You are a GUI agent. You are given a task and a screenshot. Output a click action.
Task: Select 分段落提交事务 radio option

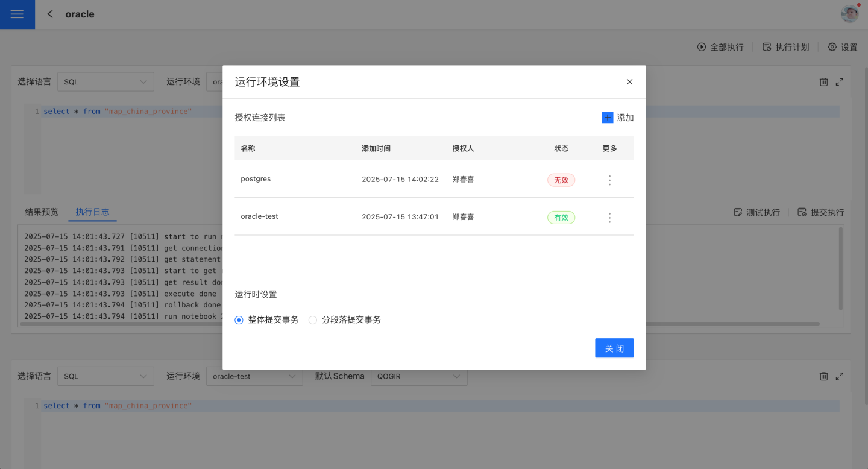pos(313,320)
